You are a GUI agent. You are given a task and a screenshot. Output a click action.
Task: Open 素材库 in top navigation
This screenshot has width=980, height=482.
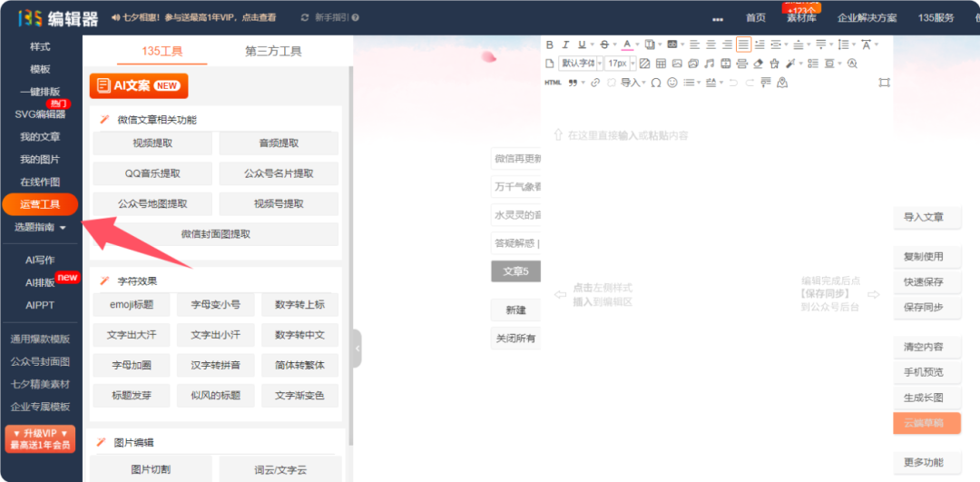(801, 17)
